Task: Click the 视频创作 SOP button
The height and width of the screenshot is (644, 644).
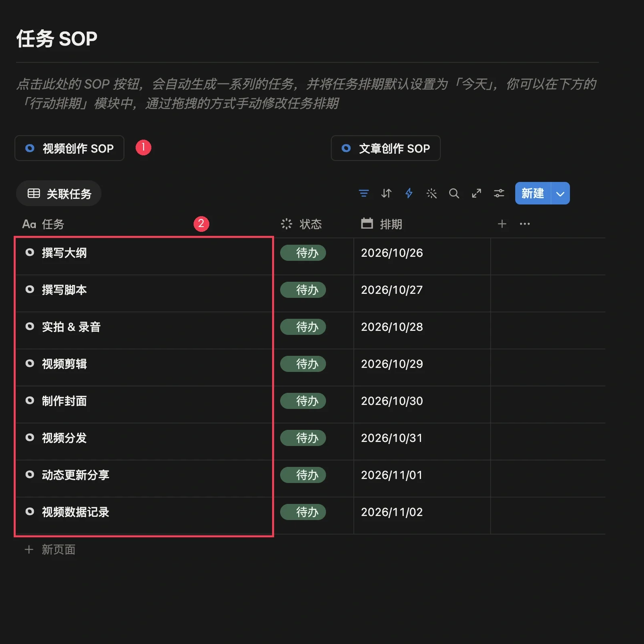Action: [x=69, y=148]
